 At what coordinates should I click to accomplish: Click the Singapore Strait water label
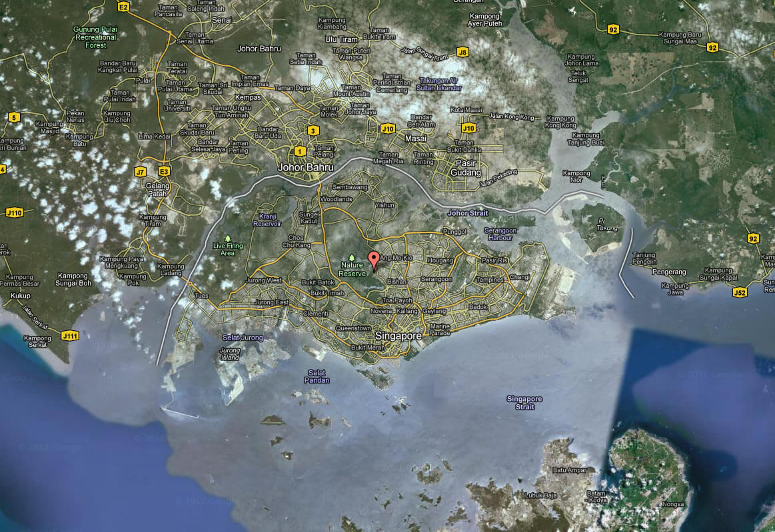[x=524, y=403]
